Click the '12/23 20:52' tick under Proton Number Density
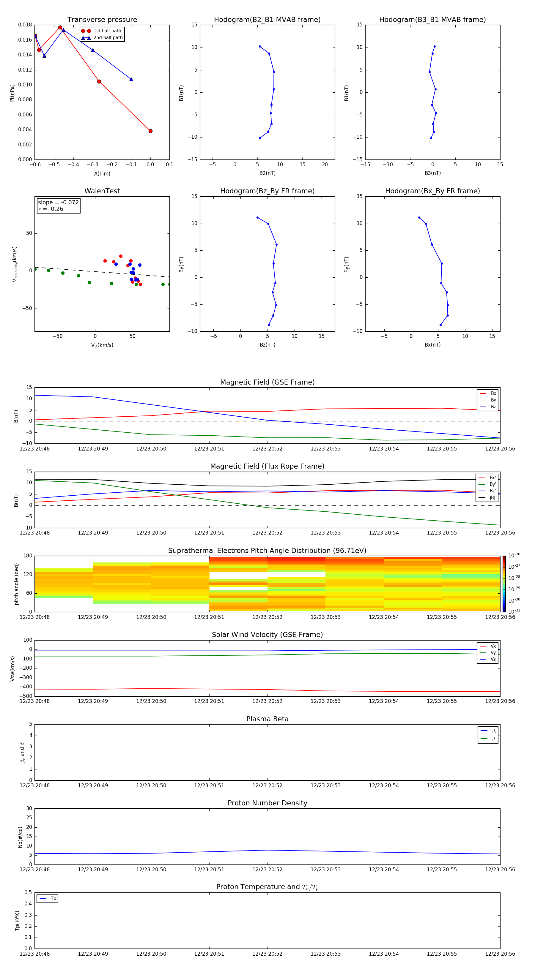 pos(267,870)
